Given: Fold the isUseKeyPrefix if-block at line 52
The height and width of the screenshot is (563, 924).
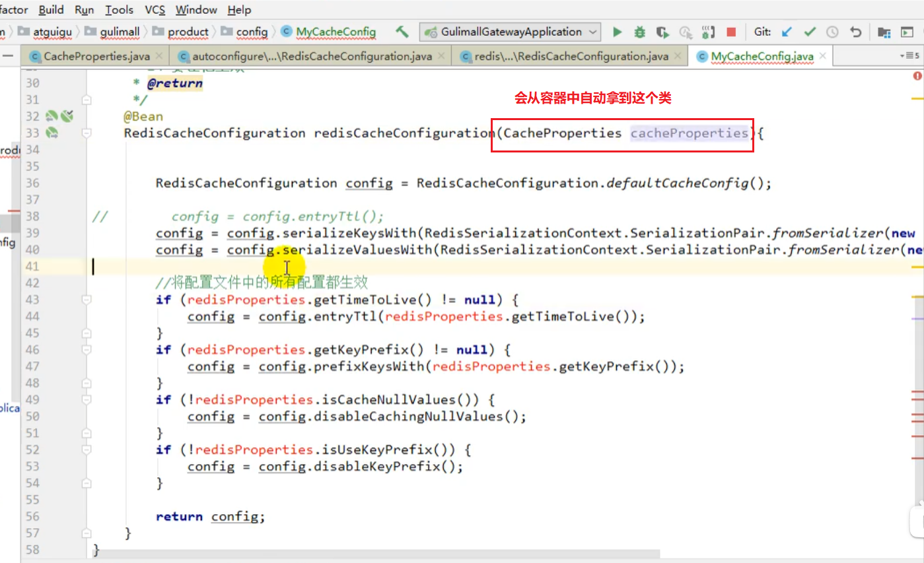Looking at the screenshot, I should point(87,449).
